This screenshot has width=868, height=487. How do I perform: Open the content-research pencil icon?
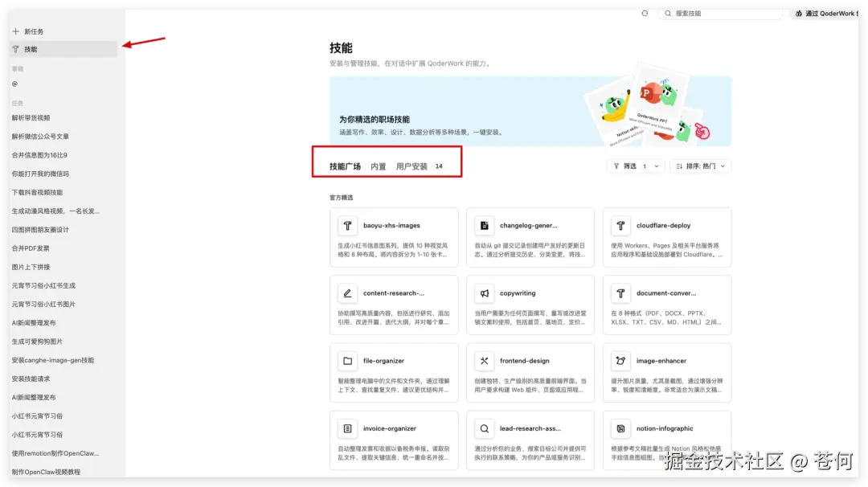point(347,293)
